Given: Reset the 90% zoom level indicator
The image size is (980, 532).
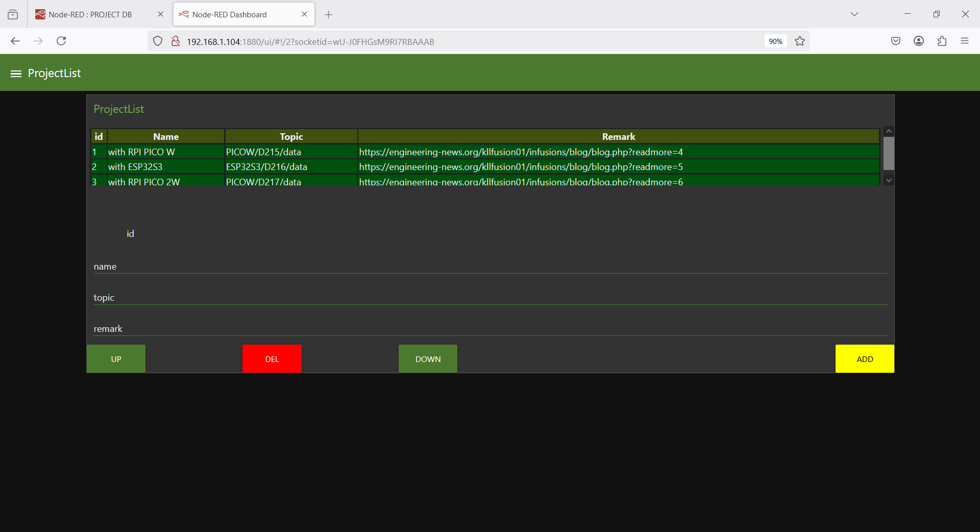Looking at the screenshot, I should pos(775,41).
